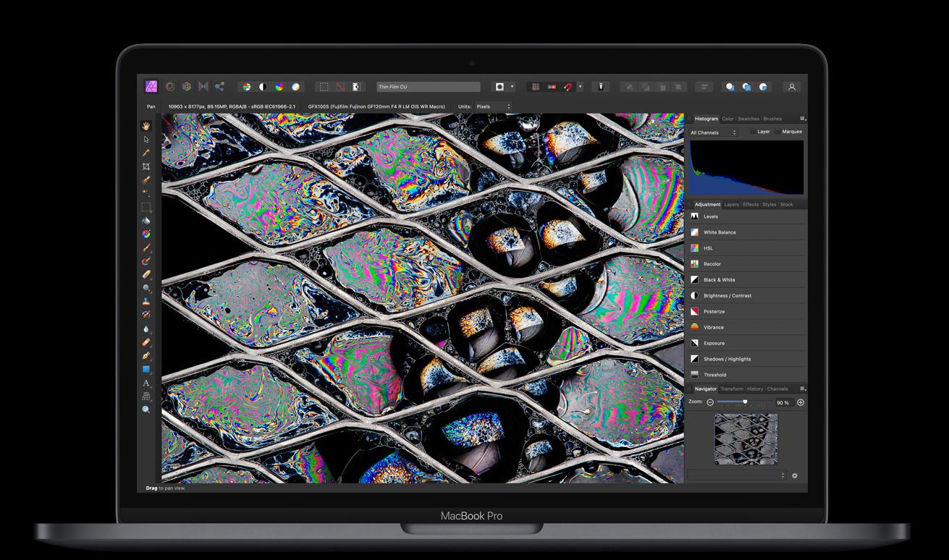
Task: Click the Navigator zoom slider
Action: tap(744, 402)
